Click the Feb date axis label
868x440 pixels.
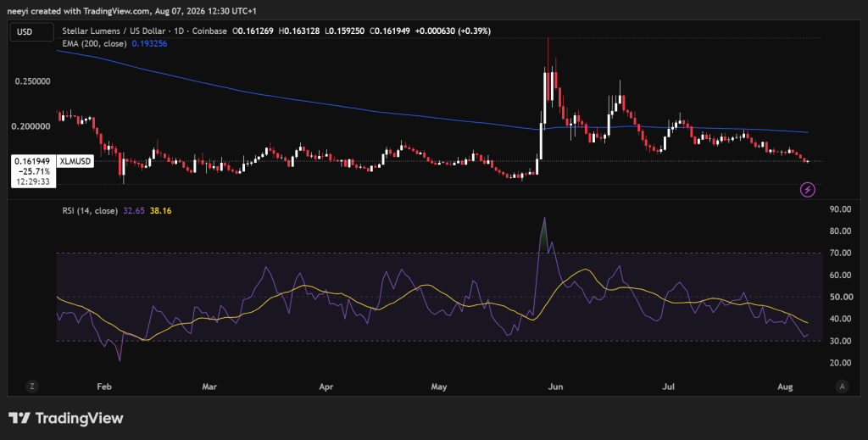[x=104, y=387]
